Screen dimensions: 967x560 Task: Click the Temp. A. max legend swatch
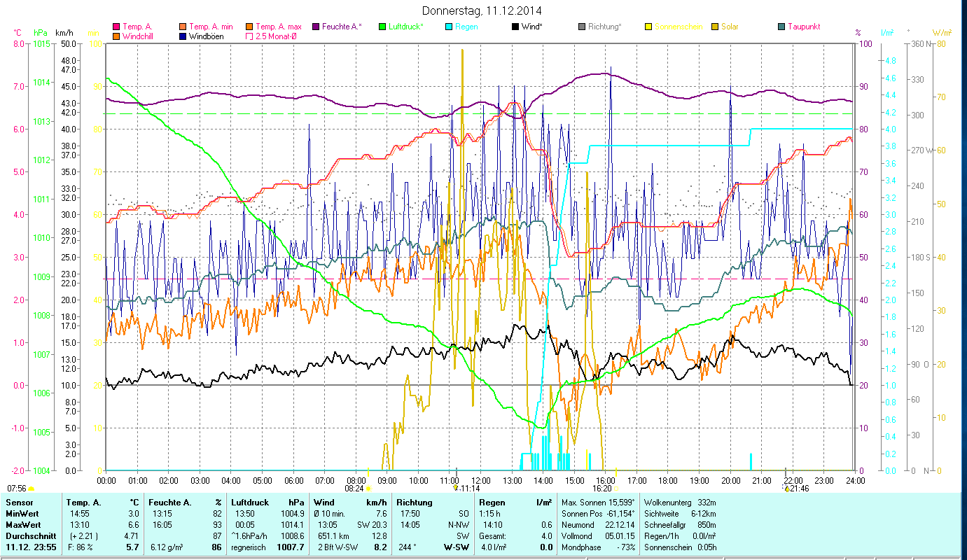(x=250, y=27)
